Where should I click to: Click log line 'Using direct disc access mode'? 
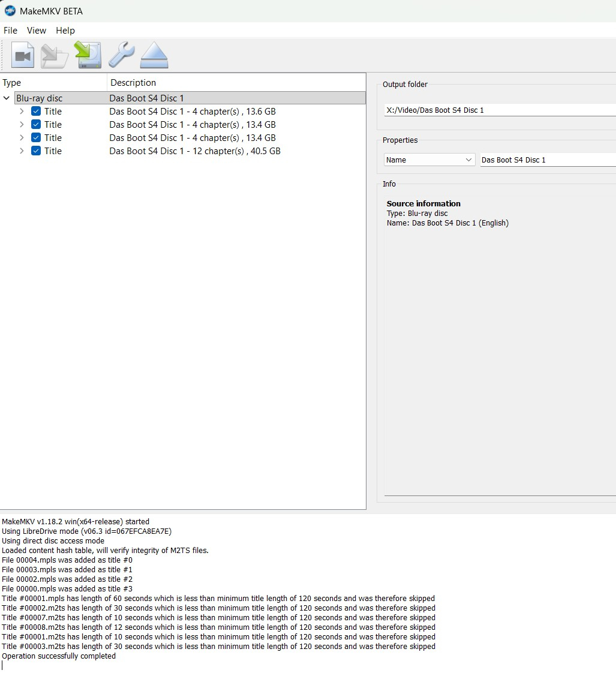(53, 541)
